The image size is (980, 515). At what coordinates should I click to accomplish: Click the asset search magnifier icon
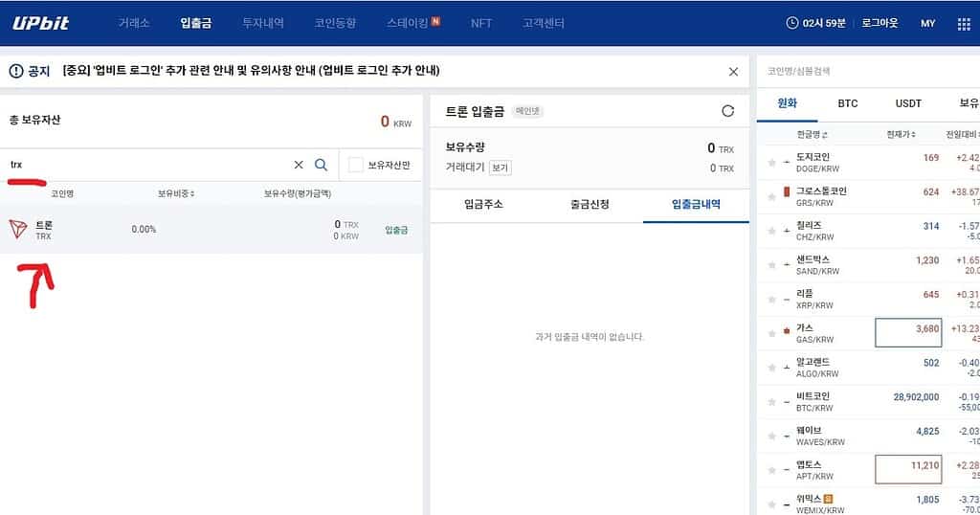pyautogui.click(x=322, y=165)
